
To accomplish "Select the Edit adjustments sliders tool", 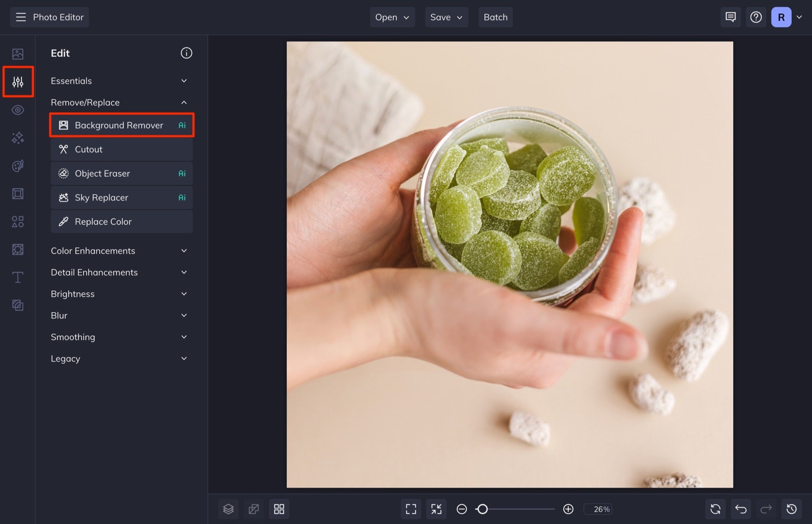I will [x=18, y=81].
